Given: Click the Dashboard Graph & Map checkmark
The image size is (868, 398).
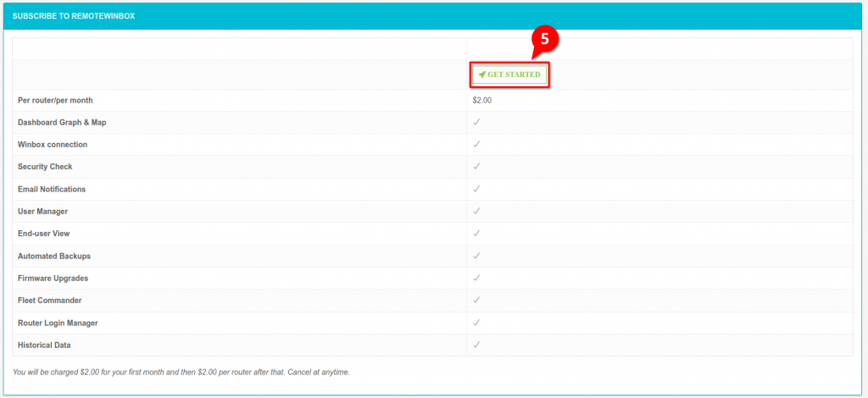Looking at the screenshot, I should (476, 122).
